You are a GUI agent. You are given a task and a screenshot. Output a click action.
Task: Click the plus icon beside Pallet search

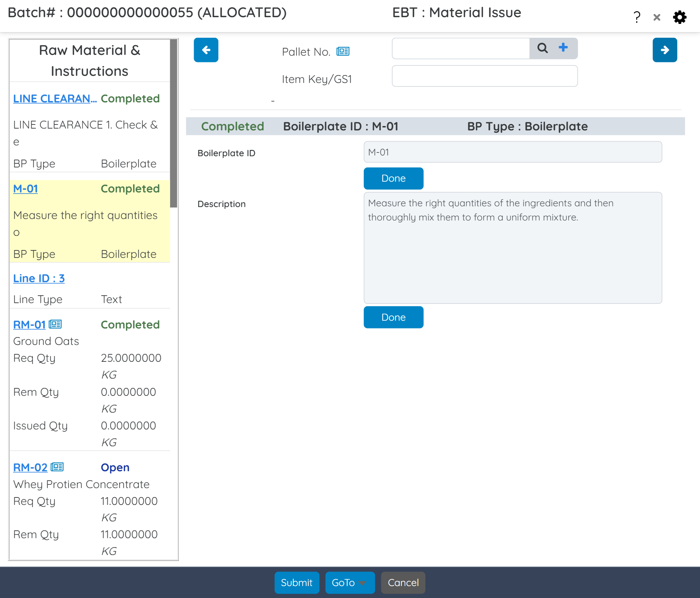click(563, 47)
